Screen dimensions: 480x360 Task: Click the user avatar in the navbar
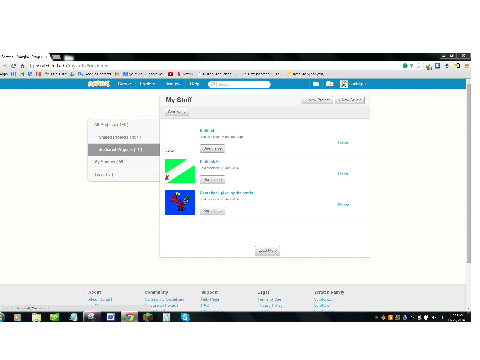(344, 84)
